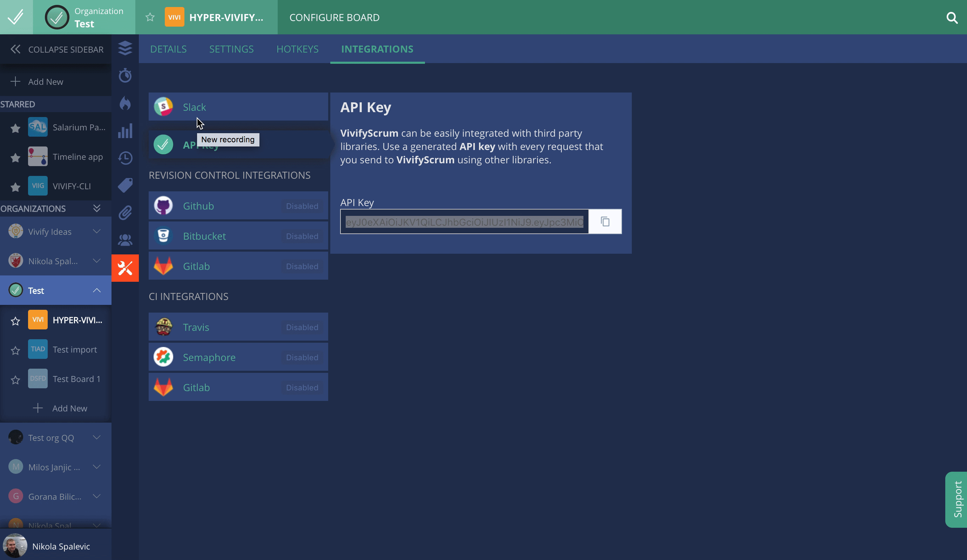This screenshot has width=967, height=560.
Task: Select the API Key integration item
Action: 238,145
